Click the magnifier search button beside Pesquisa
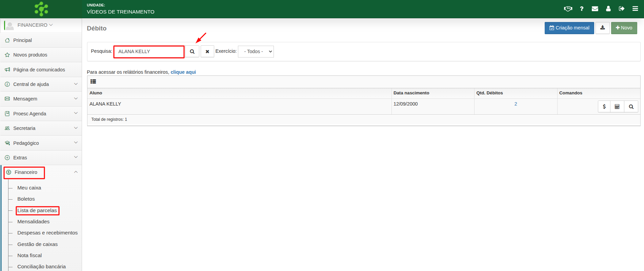 [x=192, y=52]
